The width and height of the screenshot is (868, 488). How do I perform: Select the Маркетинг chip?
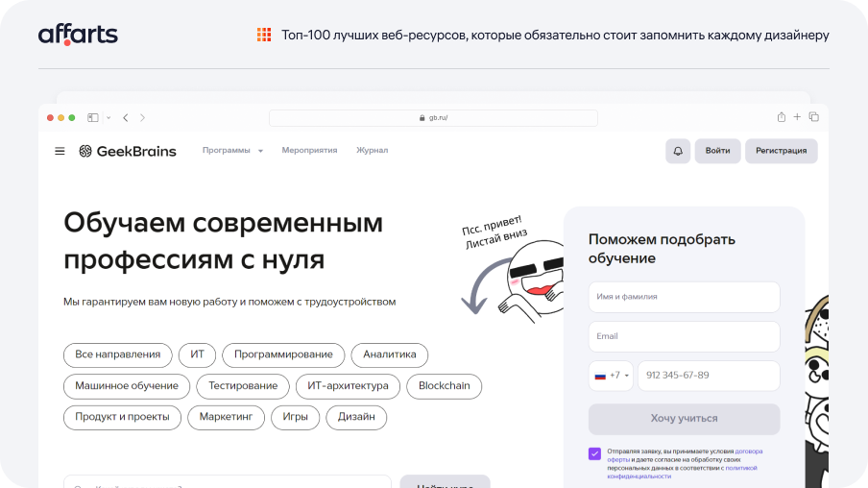click(226, 417)
